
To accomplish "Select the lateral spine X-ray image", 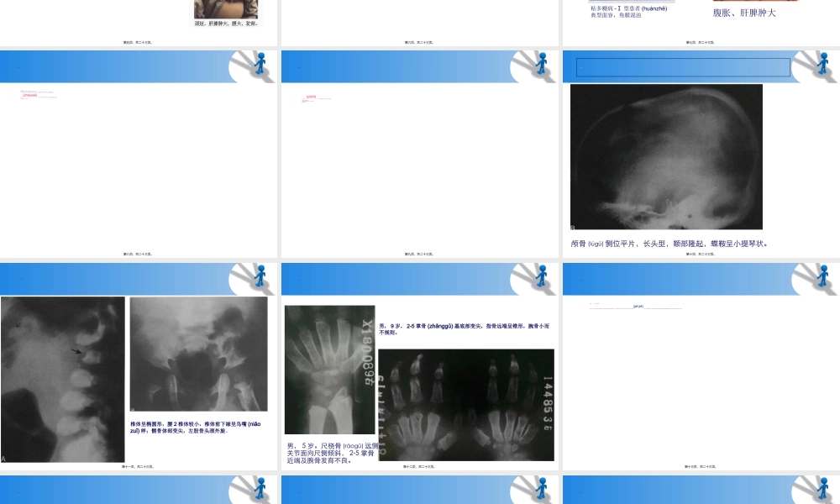I will (62, 379).
